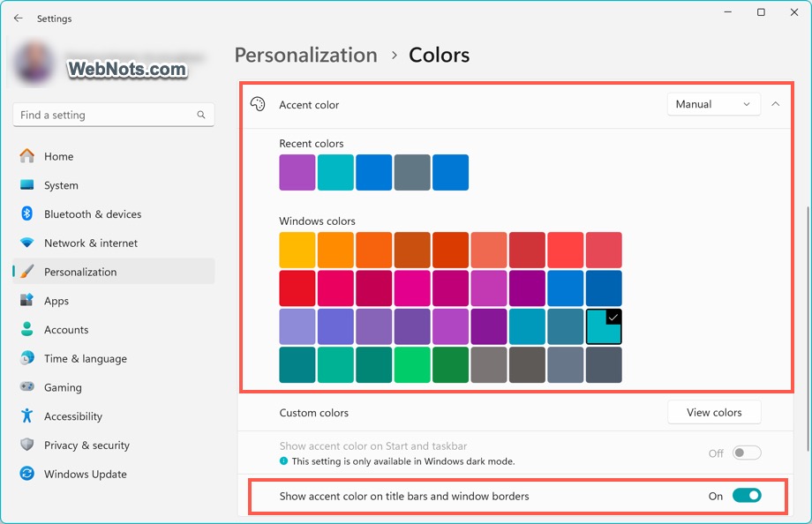Click the Time & language globe icon
812x524 pixels.
(x=27, y=358)
